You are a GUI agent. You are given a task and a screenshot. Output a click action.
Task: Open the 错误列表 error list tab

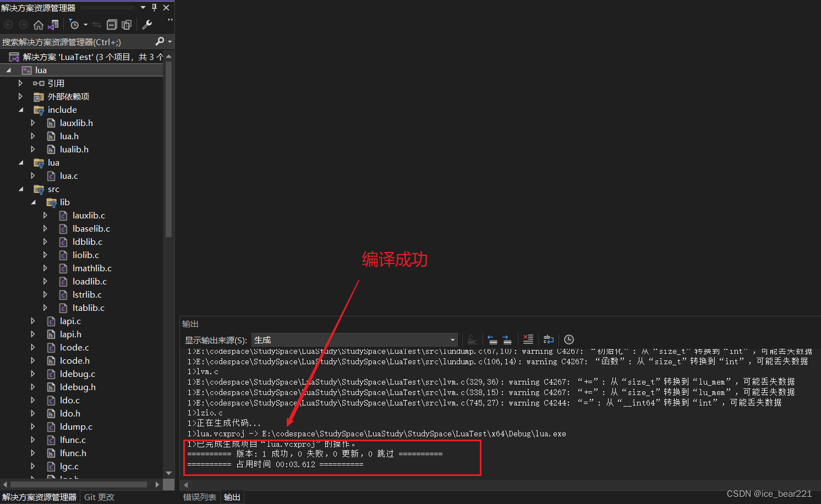pos(200,497)
